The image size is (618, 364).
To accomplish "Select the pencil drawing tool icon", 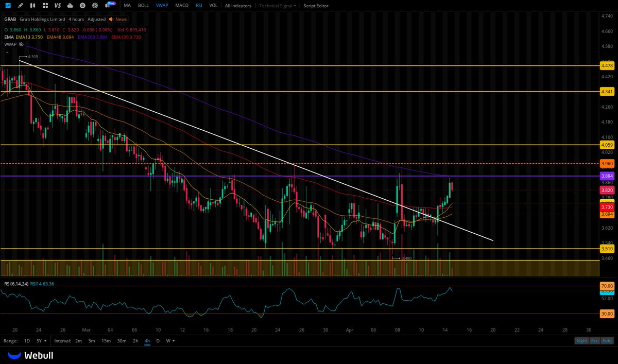I will pos(21,5).
